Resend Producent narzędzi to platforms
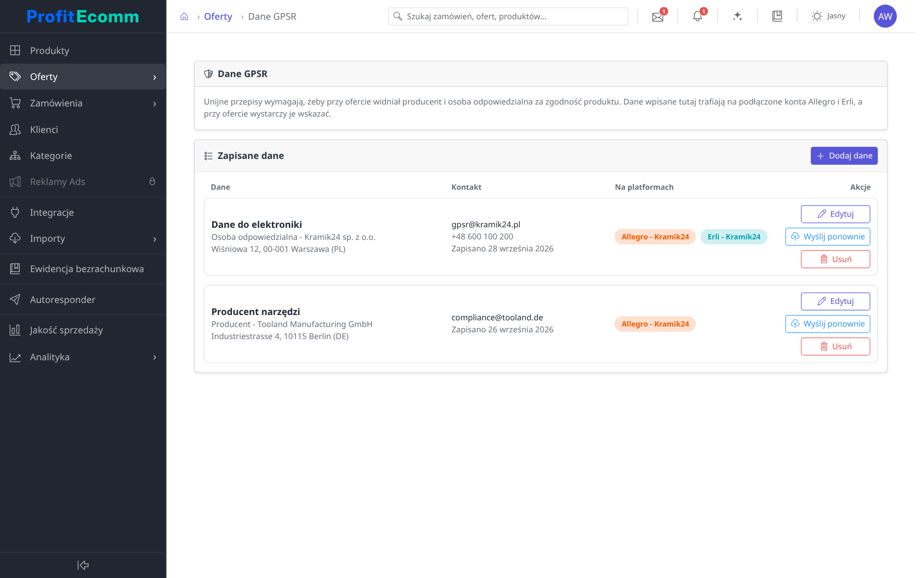 click(827, 324)
